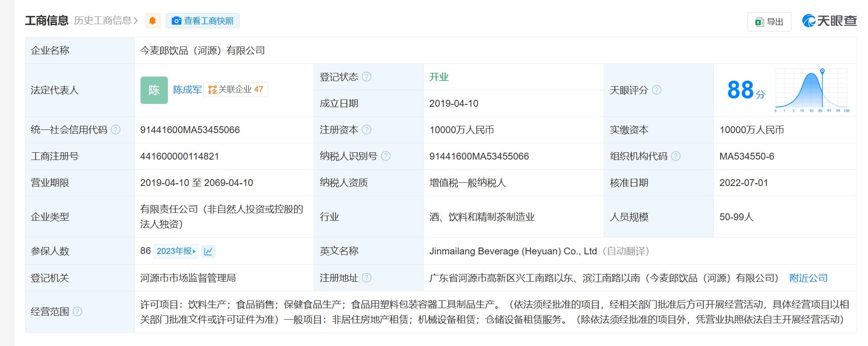Screen dimensions: 868x346
Task: Click the 天眼查 logo
Action: tap(829, 21)
